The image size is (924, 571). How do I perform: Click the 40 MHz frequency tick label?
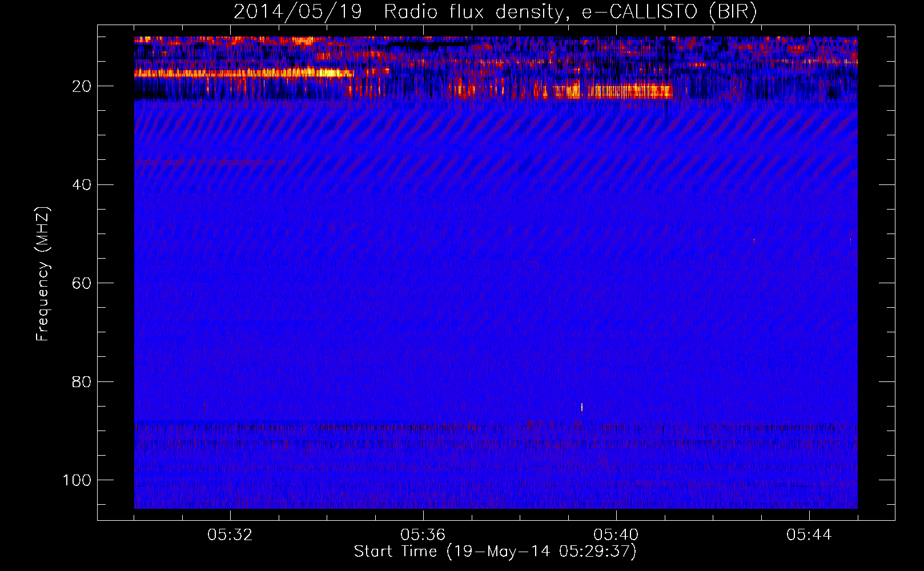[81, 184]
